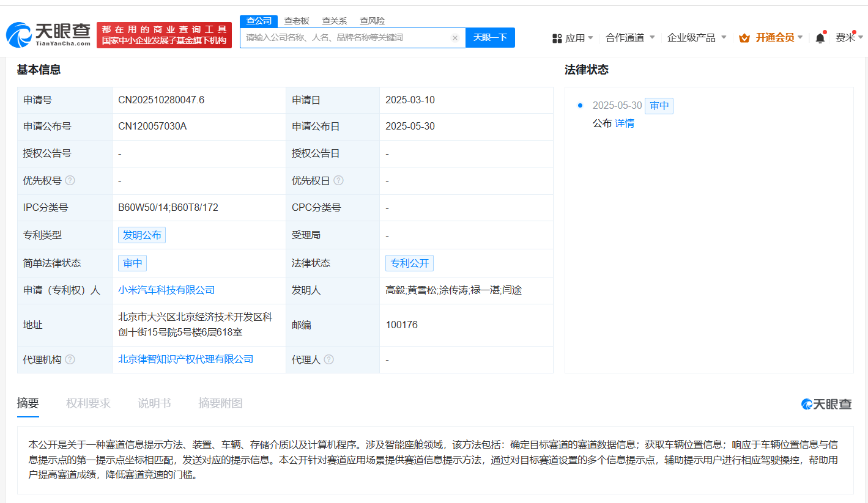The image size is (868, 503).
Task: Click the 简单法律状态 label cell
Action: pyautogui.click(x=65, y=263)
